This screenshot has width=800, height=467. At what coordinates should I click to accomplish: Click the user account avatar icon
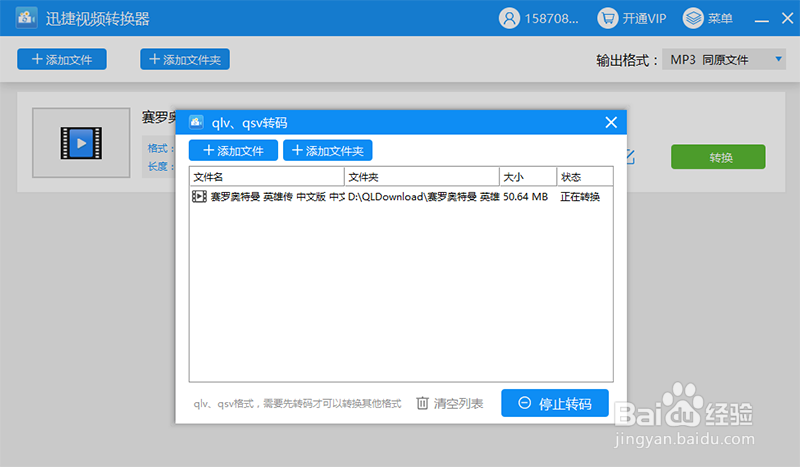click(509, 18)
